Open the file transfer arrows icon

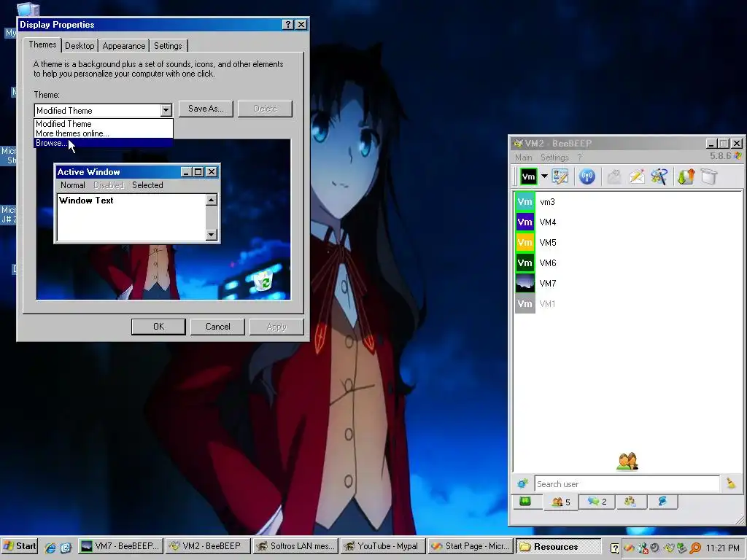(686, 176)
